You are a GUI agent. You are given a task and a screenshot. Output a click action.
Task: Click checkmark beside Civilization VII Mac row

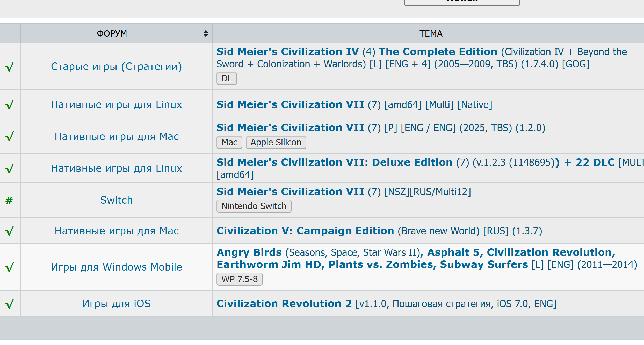[10, 136]
